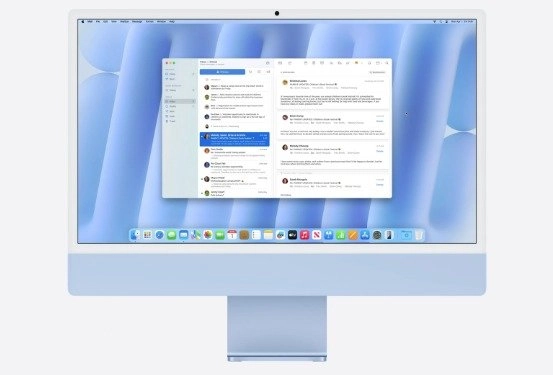This screenshot has height=375, width=553.
Task: Open the red Music app in Dock
Action: tap(304, 235)
